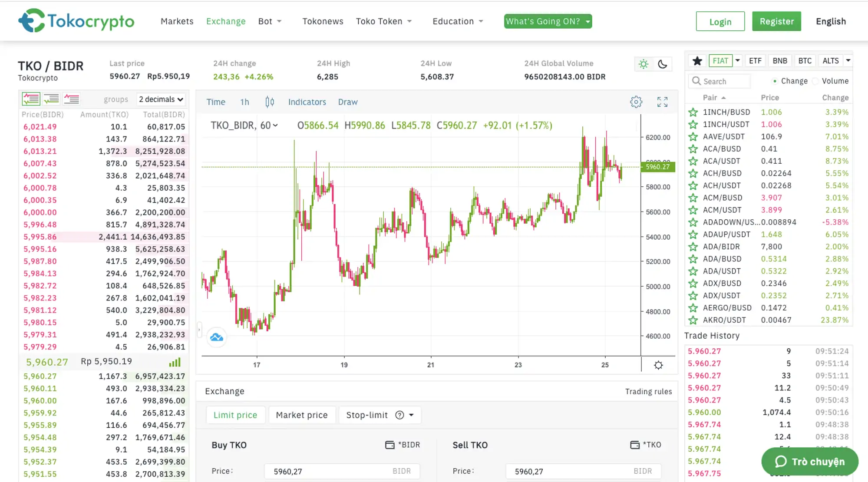868x482 pixels.
Task: Open chart Draw tools
Action: click(x=348, y=102)
